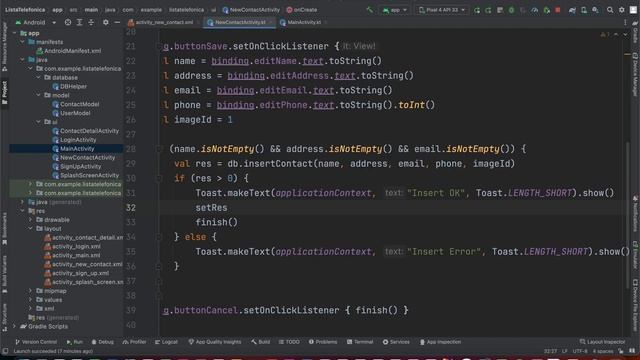This screenshot has width=640, height=360.
Task: Open the Android project view dropdown
Action: tap(36, 22)
